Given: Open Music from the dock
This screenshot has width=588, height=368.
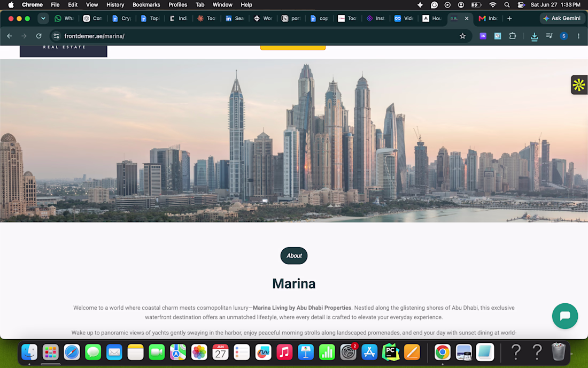Looking at the screenshot, I should pos(284,352).
